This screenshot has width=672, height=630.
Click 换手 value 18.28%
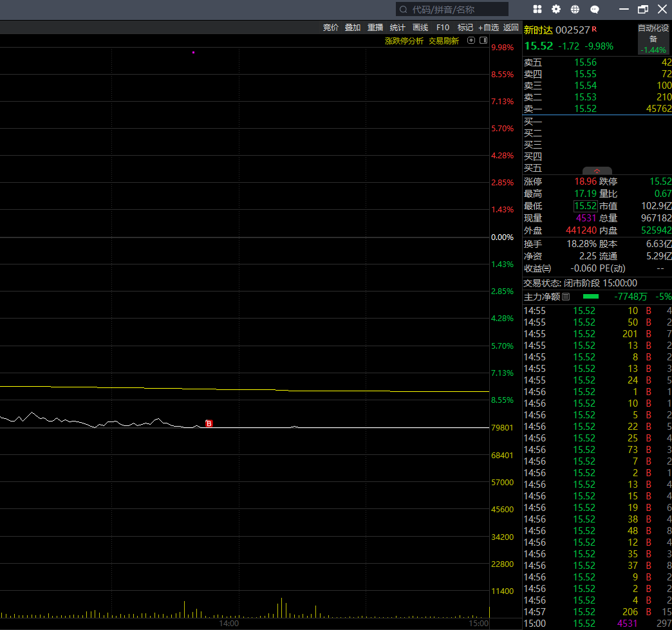[582, 244]
